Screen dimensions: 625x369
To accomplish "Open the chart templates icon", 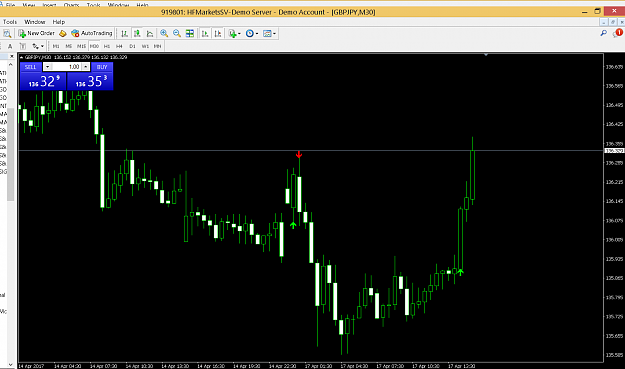I will click(x=267, y=33).
